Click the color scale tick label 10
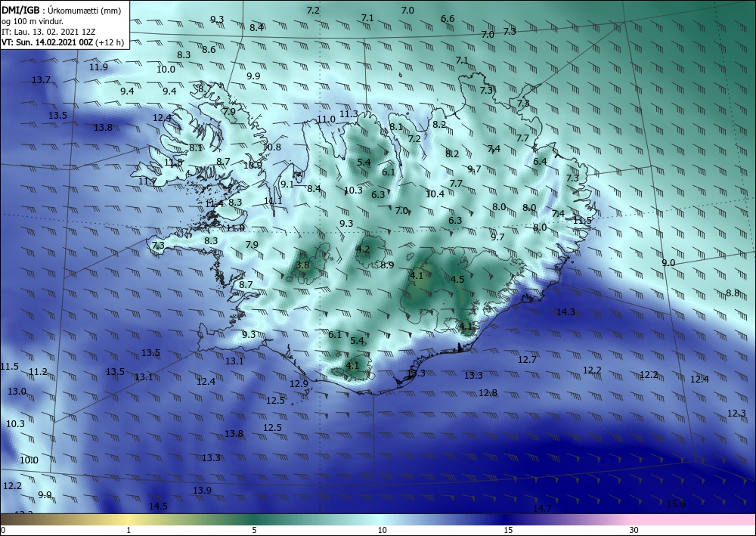This screenshot has width=756, height=536. coord(382,530)
